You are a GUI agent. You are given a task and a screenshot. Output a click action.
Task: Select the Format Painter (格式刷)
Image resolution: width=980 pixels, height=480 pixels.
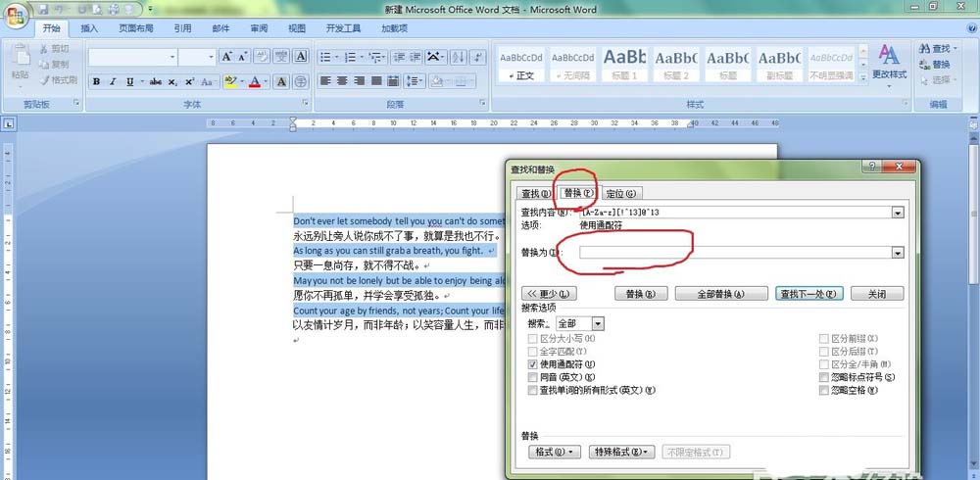click(58, 80)
